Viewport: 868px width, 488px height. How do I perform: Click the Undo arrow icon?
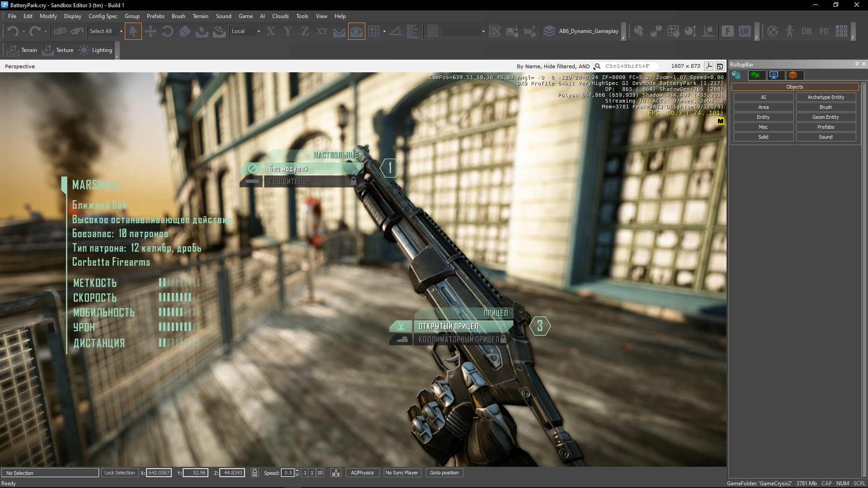[x=13, y=31]
